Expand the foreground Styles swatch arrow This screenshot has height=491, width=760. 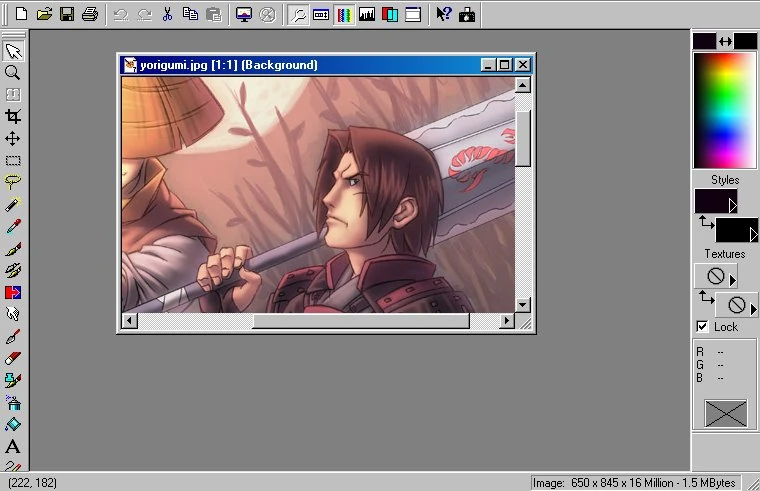[x=732, y=205]
